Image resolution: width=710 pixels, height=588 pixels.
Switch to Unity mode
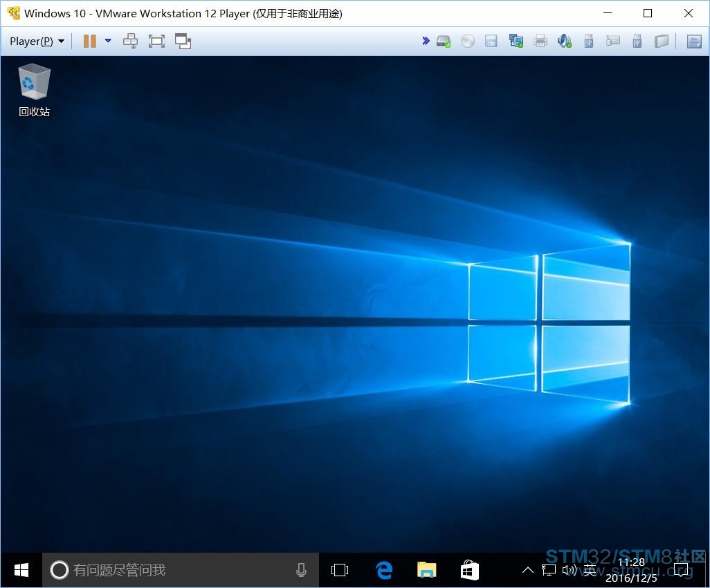click(183, 42)
